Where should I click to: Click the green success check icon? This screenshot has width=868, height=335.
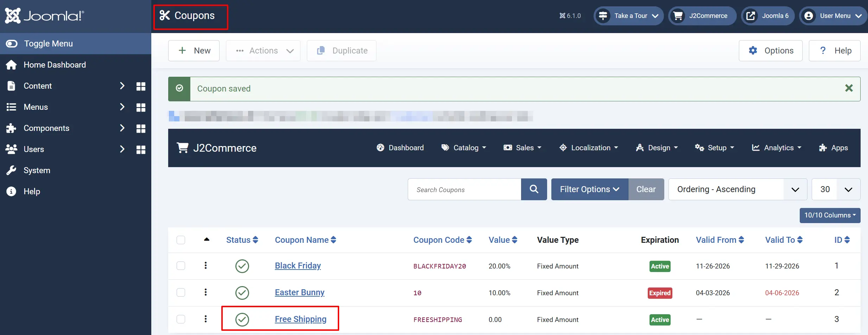click(x=179, y=88)
